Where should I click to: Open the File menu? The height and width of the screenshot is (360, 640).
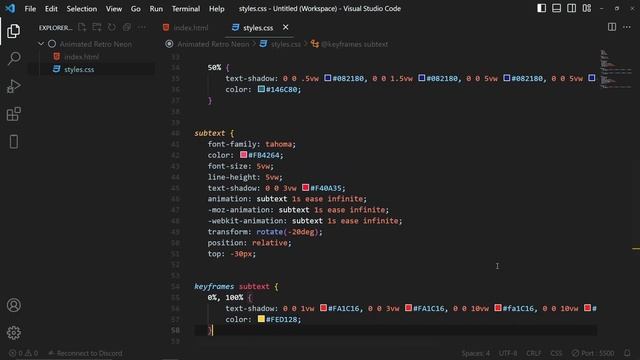[x=30, y=9]
